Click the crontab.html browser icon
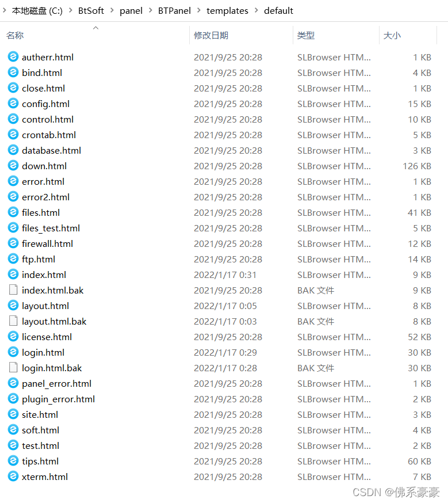The image size is (448, 503). pos(13,135)
